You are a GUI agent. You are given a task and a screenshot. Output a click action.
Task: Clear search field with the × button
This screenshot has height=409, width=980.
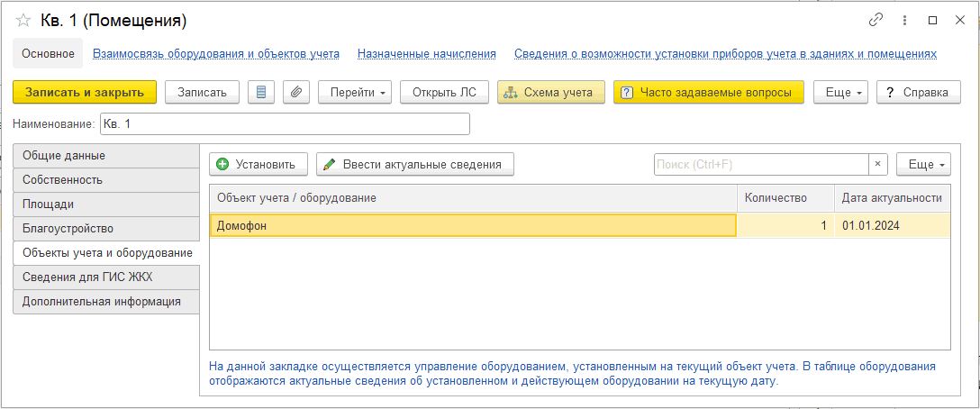[877, 164]
